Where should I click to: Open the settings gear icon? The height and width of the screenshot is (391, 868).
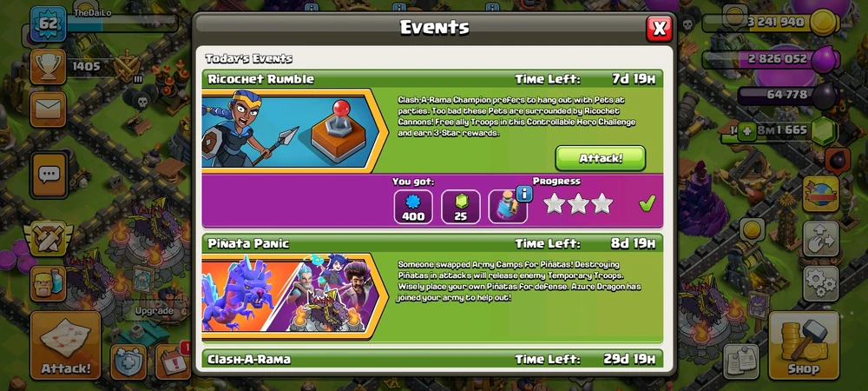click(820, 283)
